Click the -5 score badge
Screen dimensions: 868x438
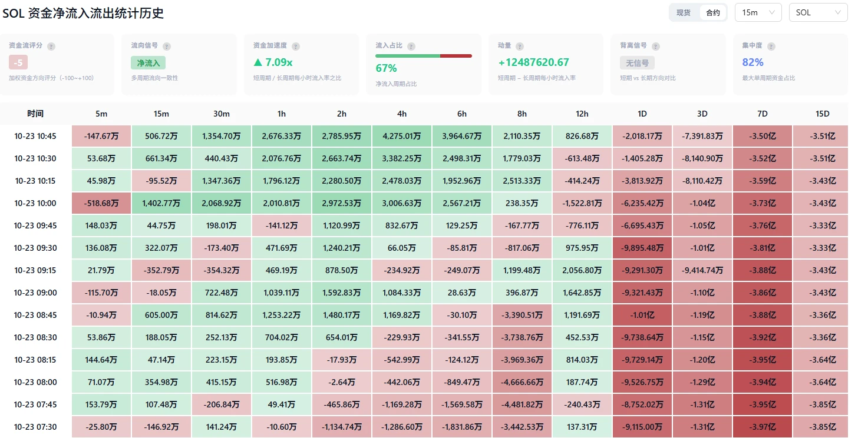click(18, 62)
